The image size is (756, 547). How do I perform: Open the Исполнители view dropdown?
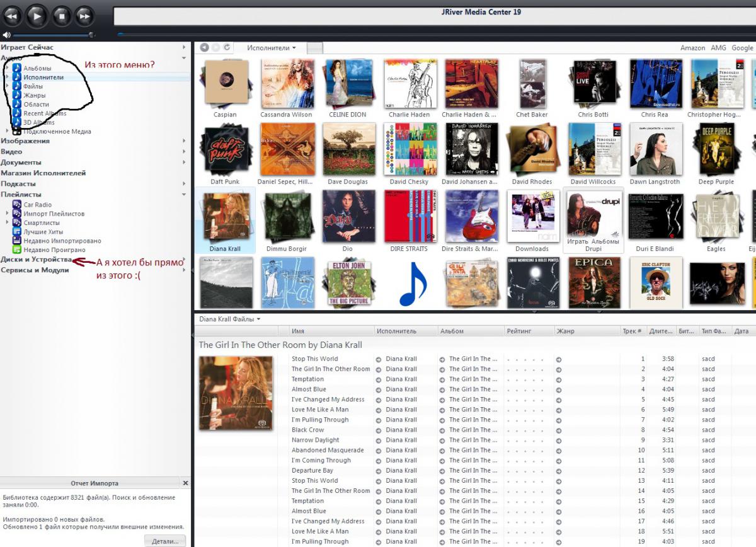272,48
